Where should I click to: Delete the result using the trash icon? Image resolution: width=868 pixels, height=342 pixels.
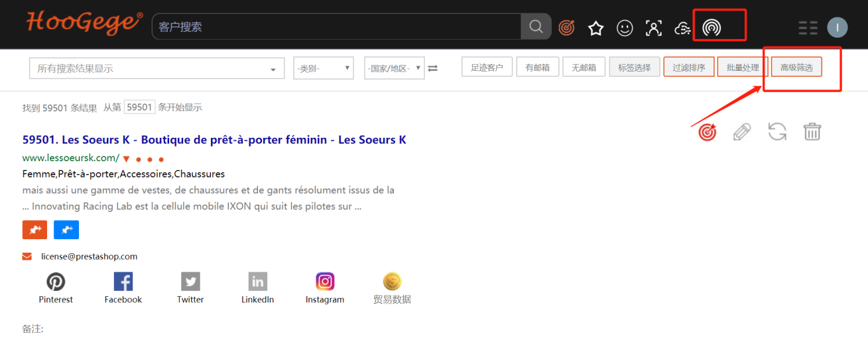tap(812, 131)
